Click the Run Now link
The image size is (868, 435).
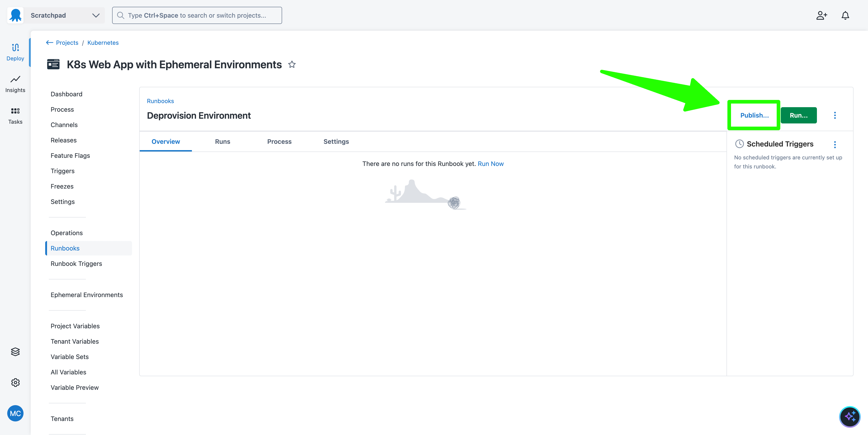tap(491, 164)
